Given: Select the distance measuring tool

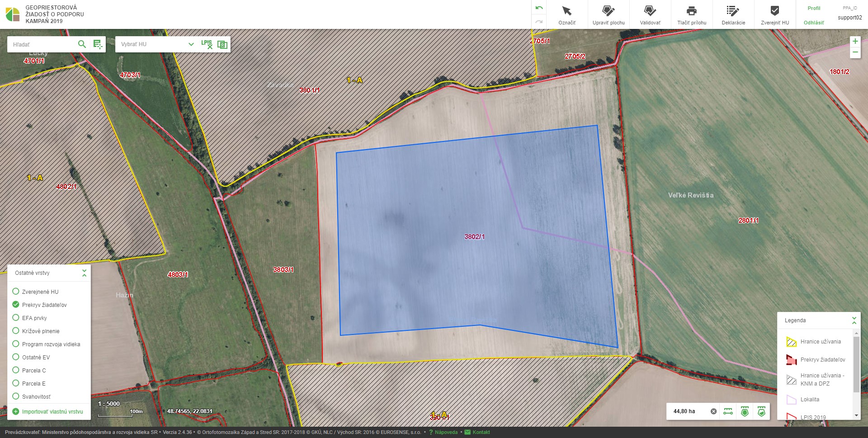Looking at the screenshot, I should 728,411.
